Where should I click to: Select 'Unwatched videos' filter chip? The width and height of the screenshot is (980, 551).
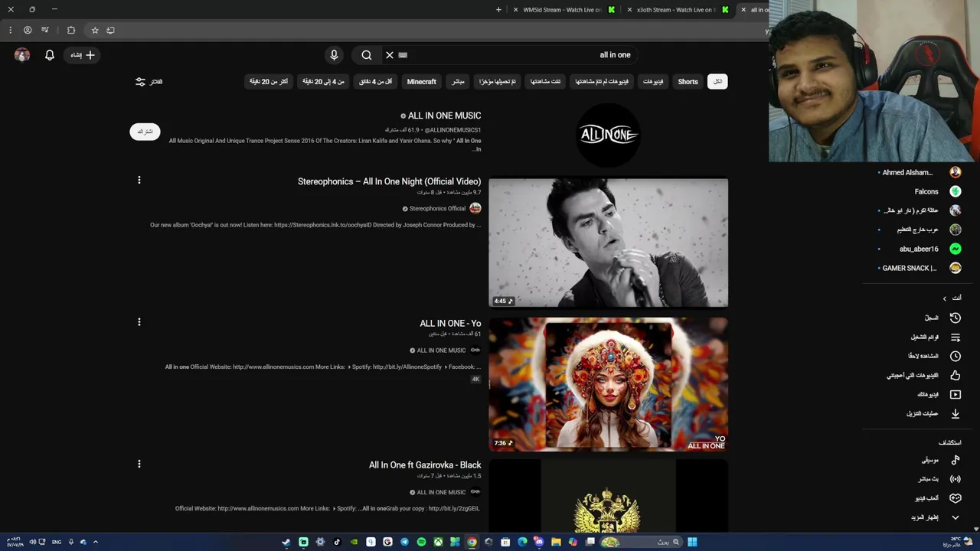coord(603,81)
